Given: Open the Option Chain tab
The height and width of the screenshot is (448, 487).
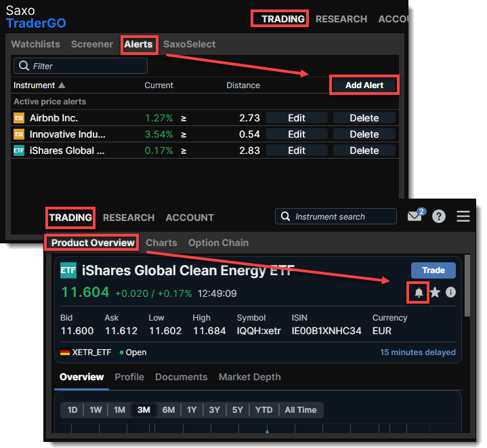Looking at the screenshot, I should click(218, 243).
